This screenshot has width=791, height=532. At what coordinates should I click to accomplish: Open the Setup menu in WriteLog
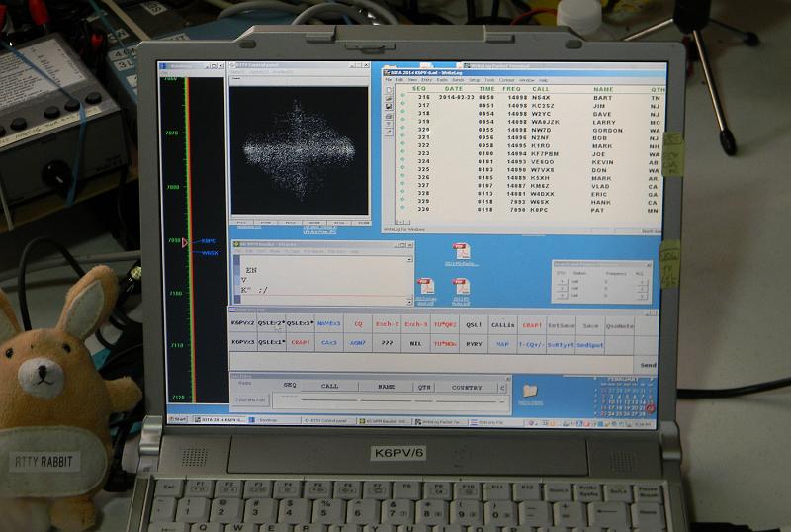[474, 80]
